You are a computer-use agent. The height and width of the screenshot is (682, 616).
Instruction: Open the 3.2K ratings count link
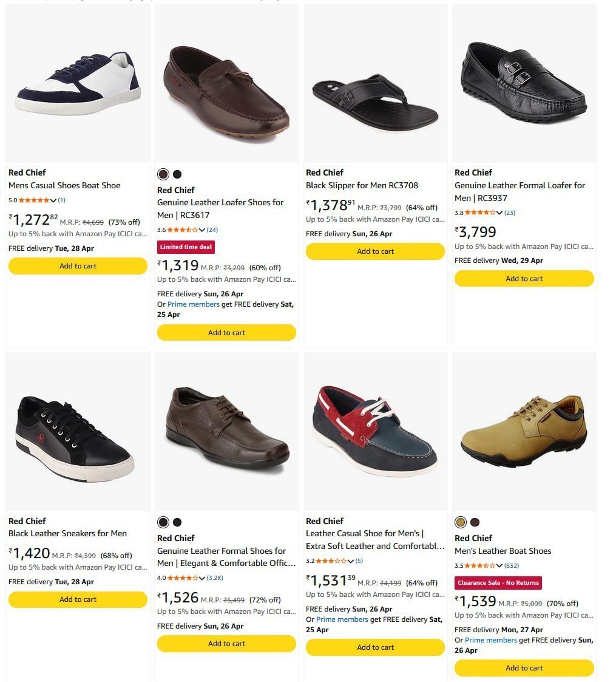[x=215, y=578]
